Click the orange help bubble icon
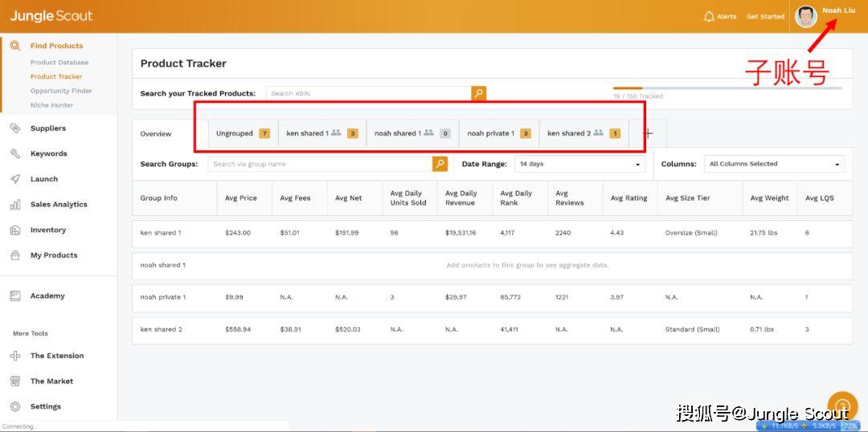 point(842,408)
